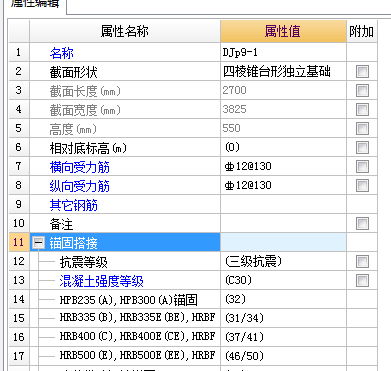Screen dimensions: 391x371
Task: Click the 附加 column header
Action: pyautogui.click(x=362, y=31)
